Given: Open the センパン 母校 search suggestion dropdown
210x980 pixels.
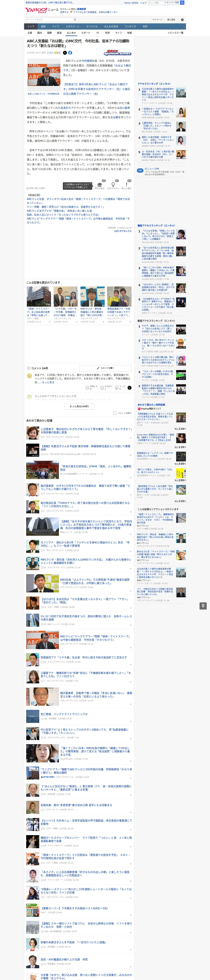Looking at the screenshot, I should pos(172,3).
